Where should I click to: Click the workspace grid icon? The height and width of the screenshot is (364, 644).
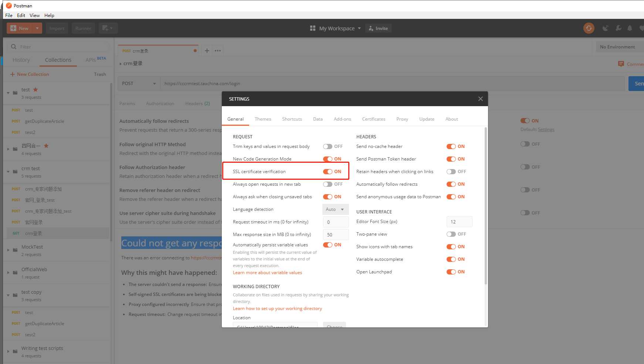point(313,28)
